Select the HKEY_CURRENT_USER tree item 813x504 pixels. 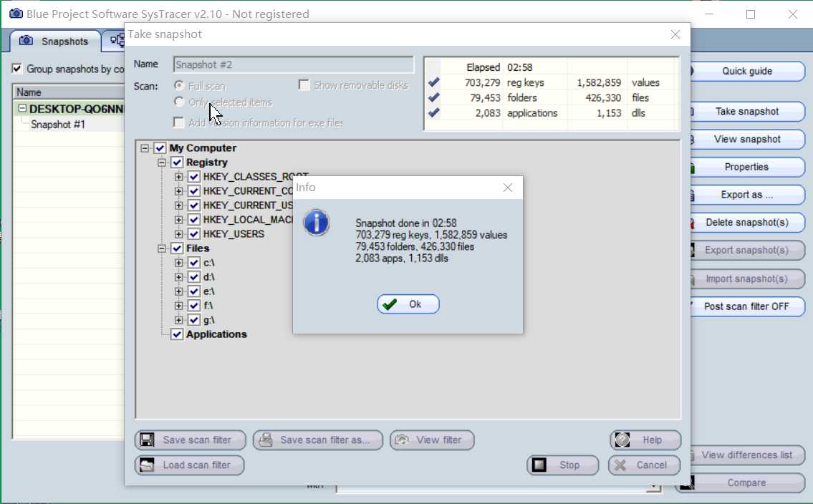pos(248,205)
